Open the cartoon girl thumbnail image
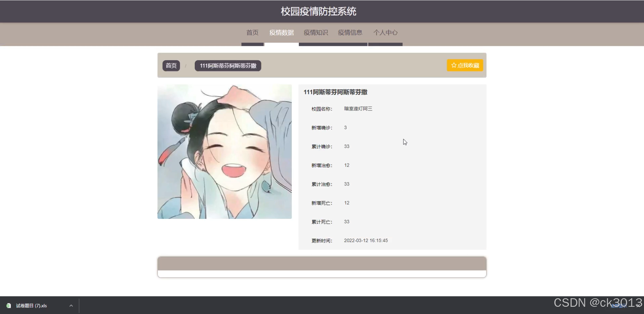The width and height of the screenshot is (644, 314). tap(224, 152)
